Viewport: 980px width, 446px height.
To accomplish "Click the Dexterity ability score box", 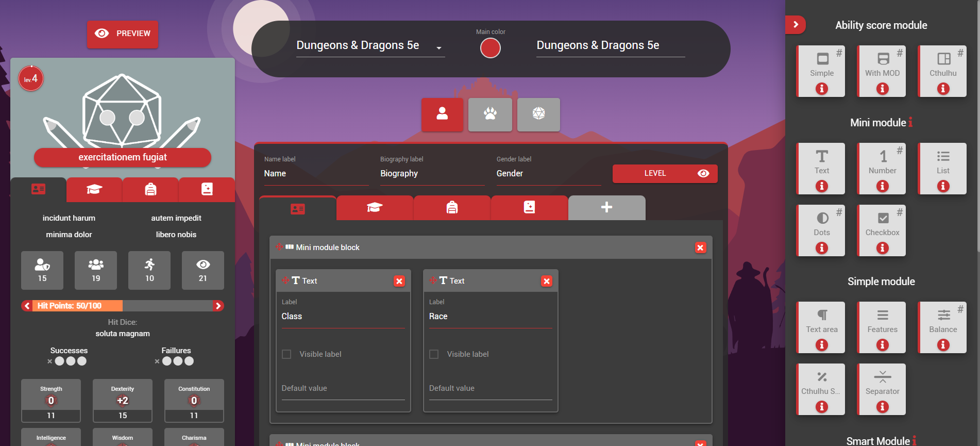I will click(123, 401).
